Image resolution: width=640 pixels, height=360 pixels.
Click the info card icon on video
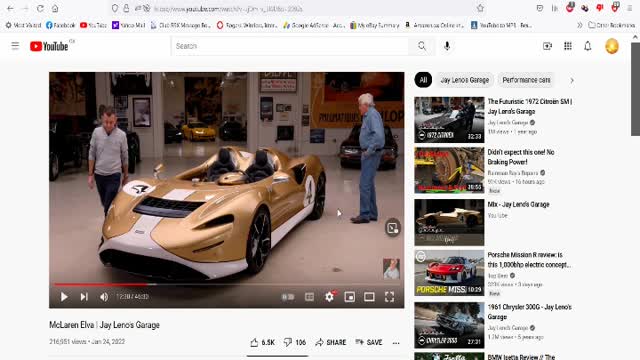tap(393, 228)
